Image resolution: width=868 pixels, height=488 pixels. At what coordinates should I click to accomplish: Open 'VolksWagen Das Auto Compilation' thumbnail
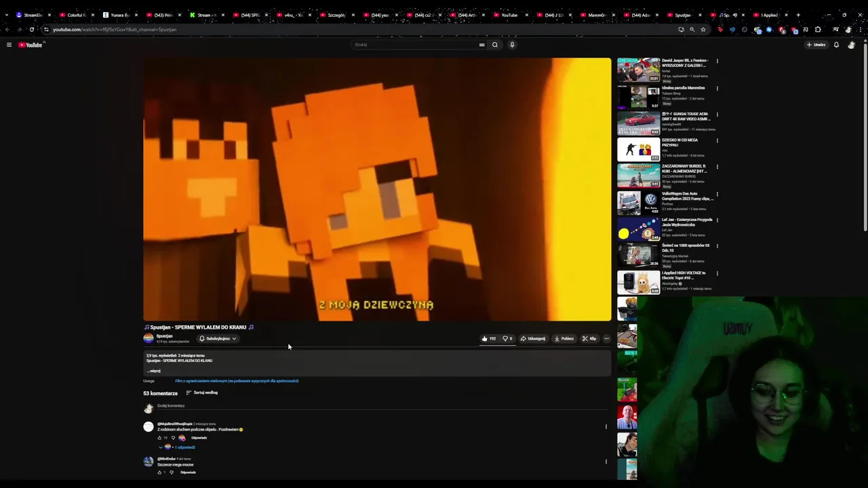coord(638,203)
